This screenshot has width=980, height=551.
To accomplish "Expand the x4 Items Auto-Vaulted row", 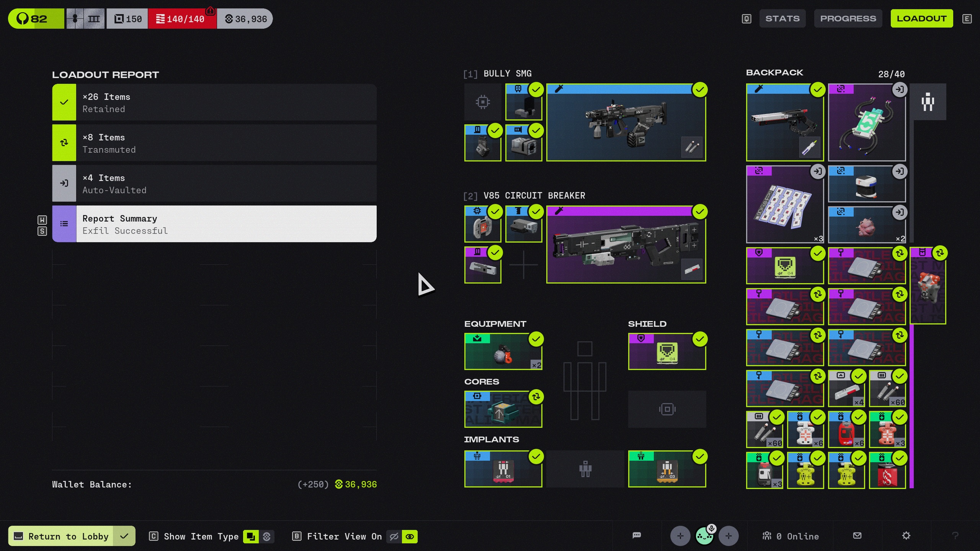I will [x=214, y=184].
